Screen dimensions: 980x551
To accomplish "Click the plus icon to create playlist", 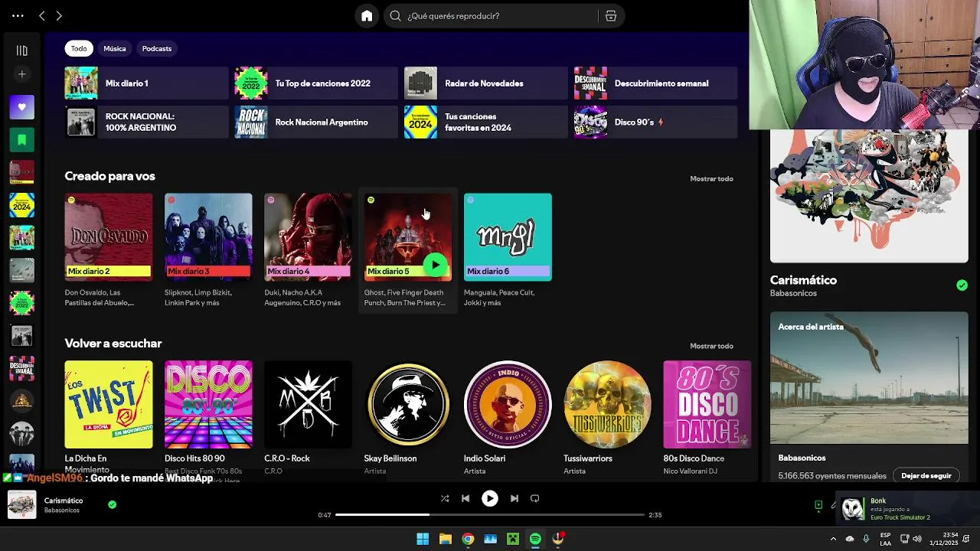I will tap(21, 74).
